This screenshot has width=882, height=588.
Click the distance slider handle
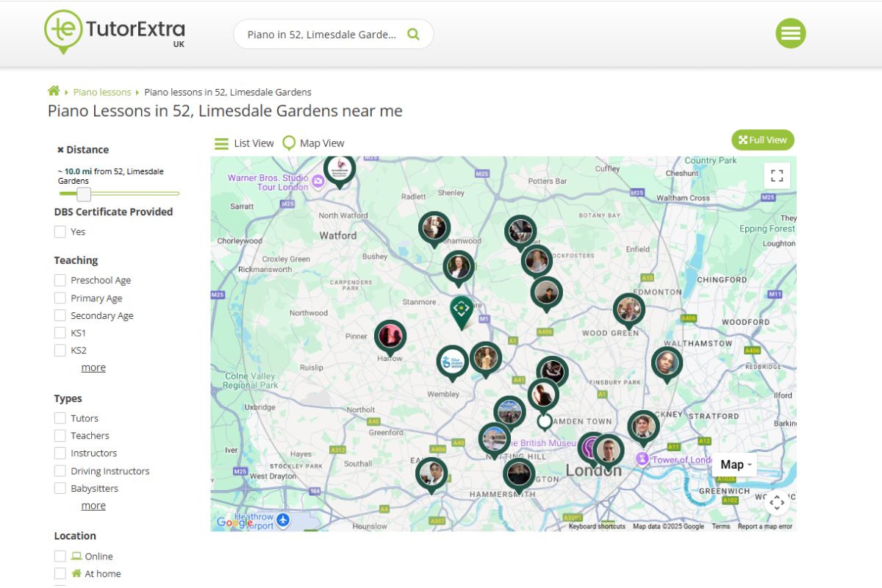pyautogui.click(x=84, y=194)
